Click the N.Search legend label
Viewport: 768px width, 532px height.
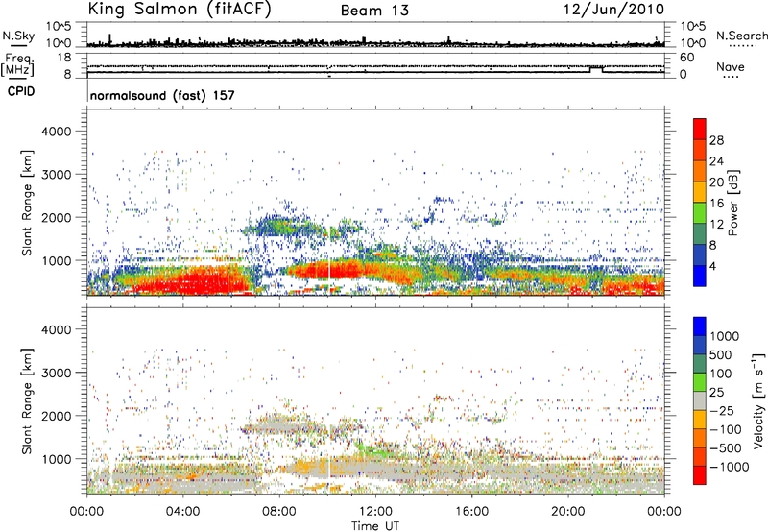(741, 36)
